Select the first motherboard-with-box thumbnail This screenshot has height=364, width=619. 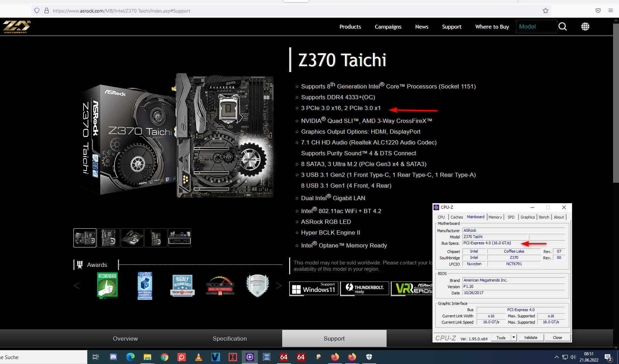click(x=85, y=238)
